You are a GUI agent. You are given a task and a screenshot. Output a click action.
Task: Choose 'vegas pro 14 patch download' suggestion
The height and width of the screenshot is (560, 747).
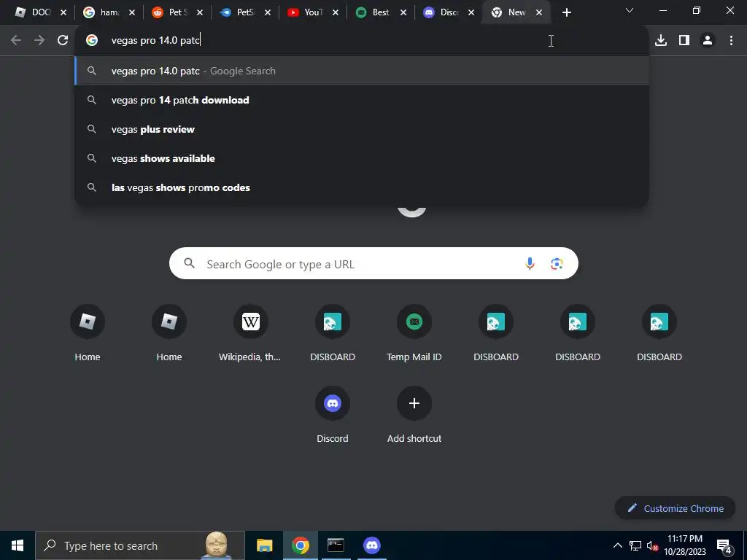362,100
